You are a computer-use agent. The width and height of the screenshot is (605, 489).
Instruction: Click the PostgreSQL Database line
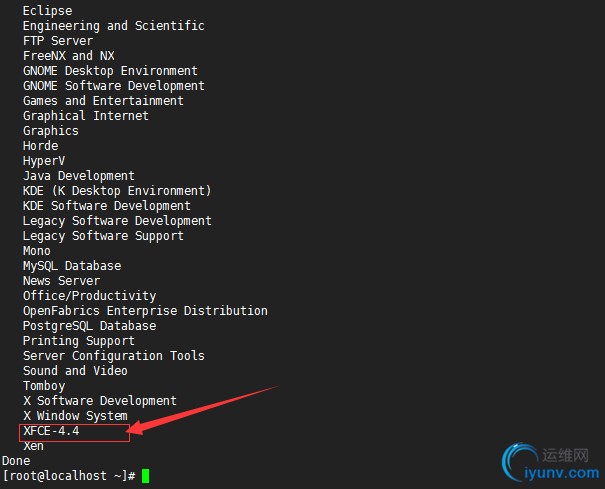click(x=90, y=326)
